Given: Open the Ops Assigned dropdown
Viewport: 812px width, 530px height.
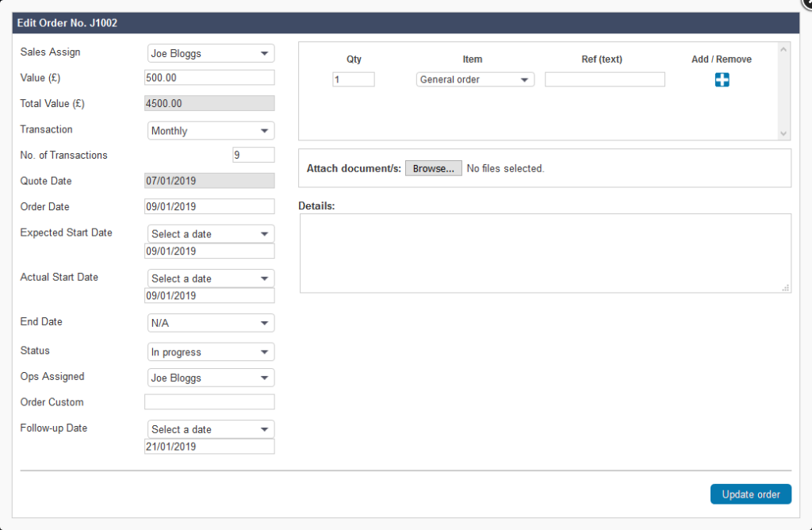Looking at the screenshot, I should pyautogui.click(x=209, y=377).
